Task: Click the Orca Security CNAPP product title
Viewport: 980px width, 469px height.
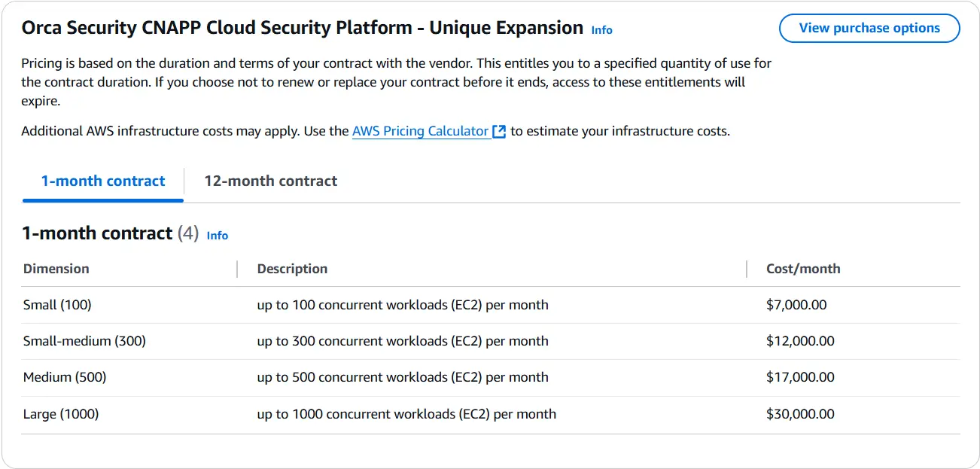Action: click(303, 28)
